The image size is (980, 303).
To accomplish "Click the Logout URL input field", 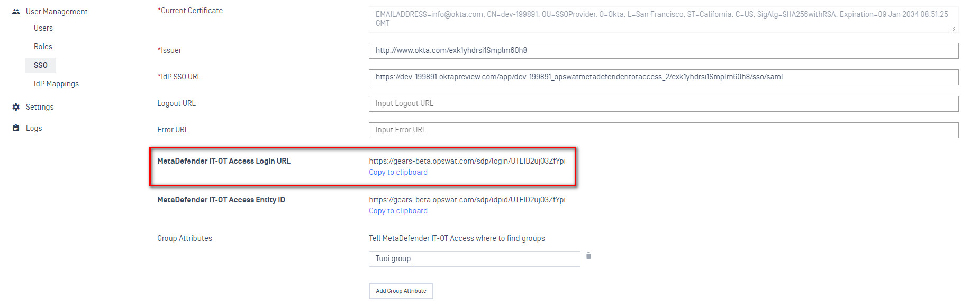I will (x=664, y=104).
